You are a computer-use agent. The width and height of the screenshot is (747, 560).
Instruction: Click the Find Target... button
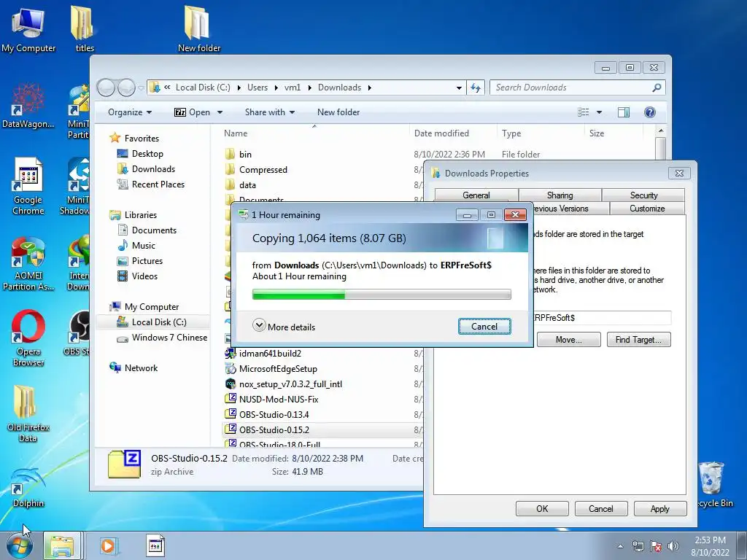click(638, 340)
